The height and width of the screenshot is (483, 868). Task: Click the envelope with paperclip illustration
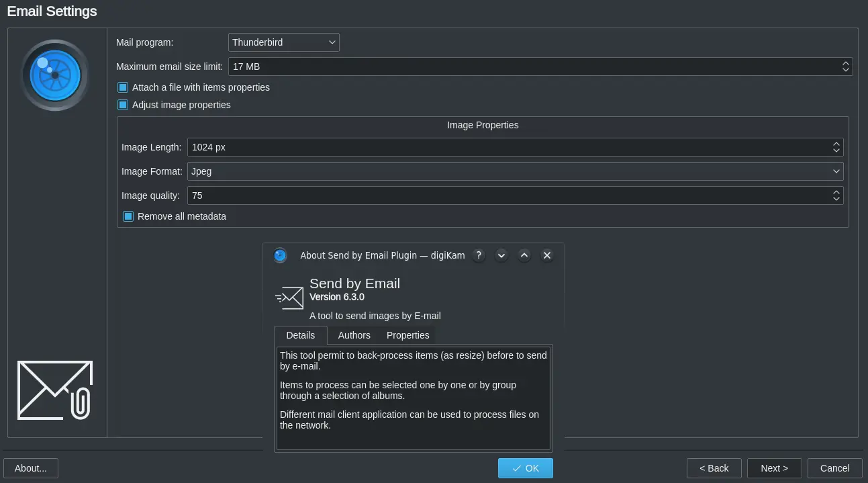click(54, 390)
